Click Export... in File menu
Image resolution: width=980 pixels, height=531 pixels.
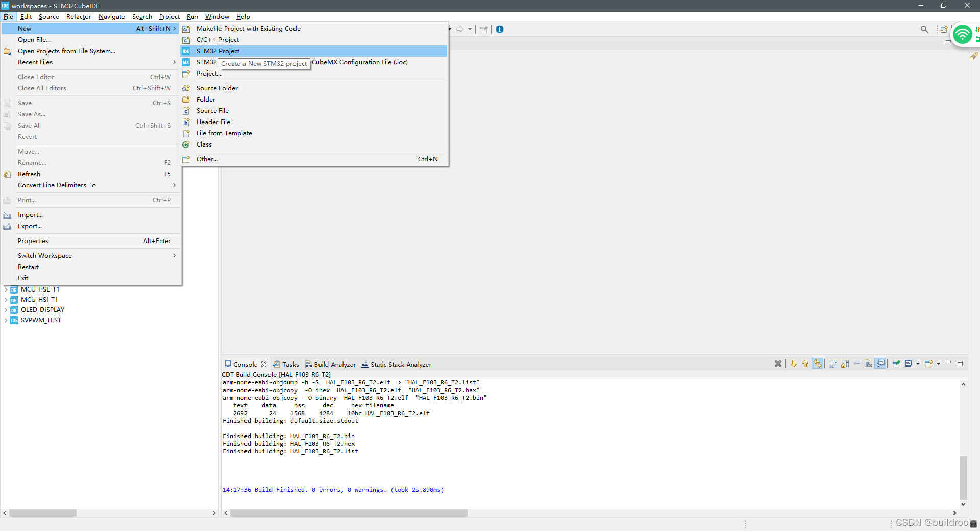pos(91,226)
